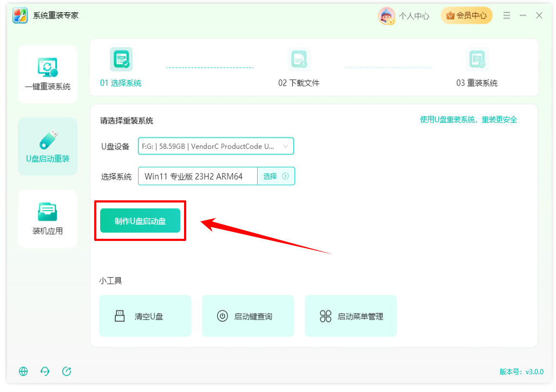Open the 会员中心 membership button
This screenshot has height=392, width=556.
(466, 16)
